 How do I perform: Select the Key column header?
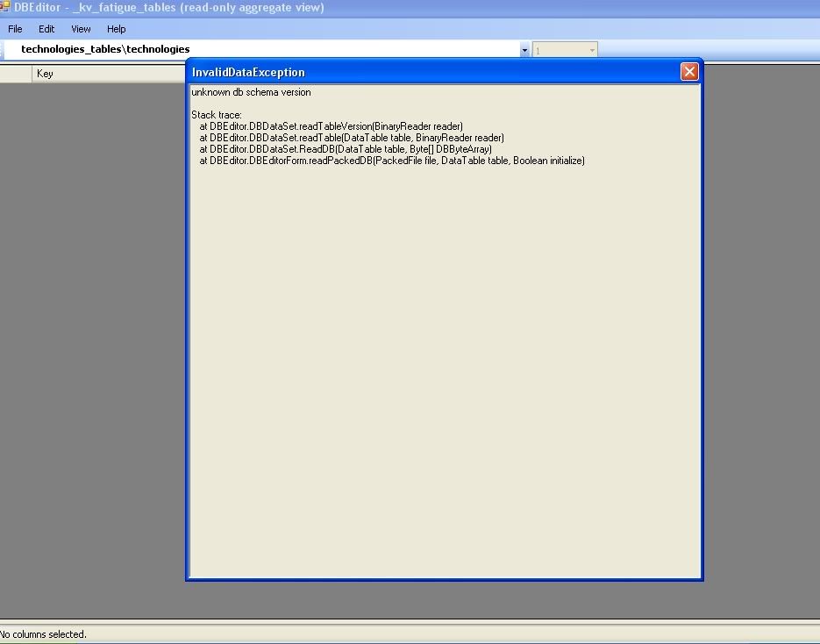tap(105, 74)
